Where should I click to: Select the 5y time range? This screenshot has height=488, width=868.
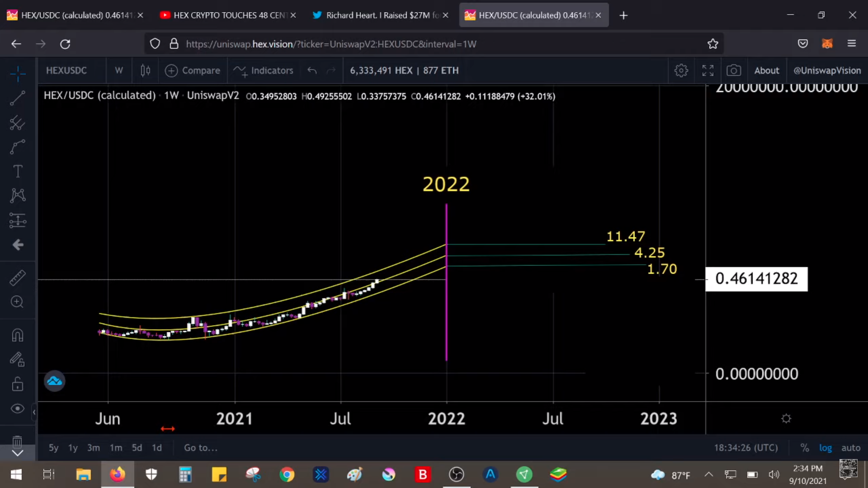pyautogui.click(x=54, y=448)
